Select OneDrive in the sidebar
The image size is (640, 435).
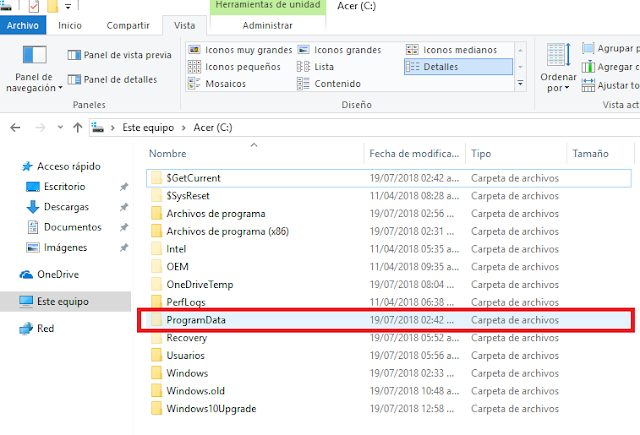[x=49, y=275]
